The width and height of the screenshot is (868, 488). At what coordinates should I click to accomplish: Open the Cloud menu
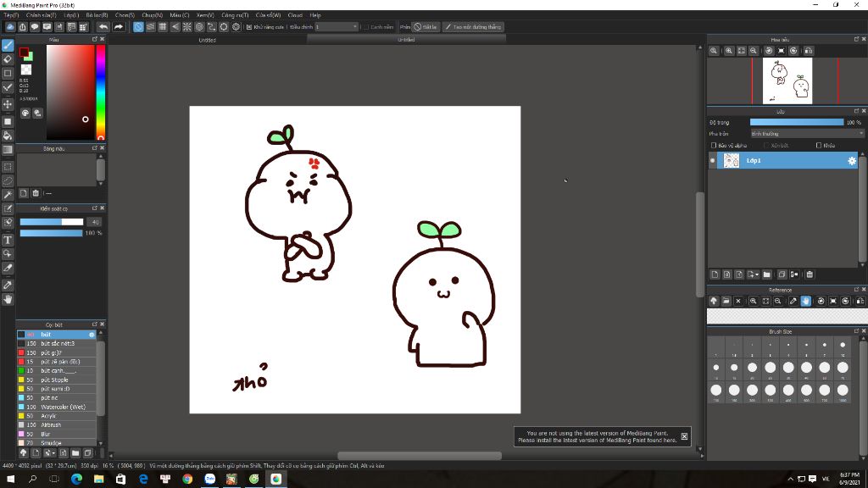295,15
